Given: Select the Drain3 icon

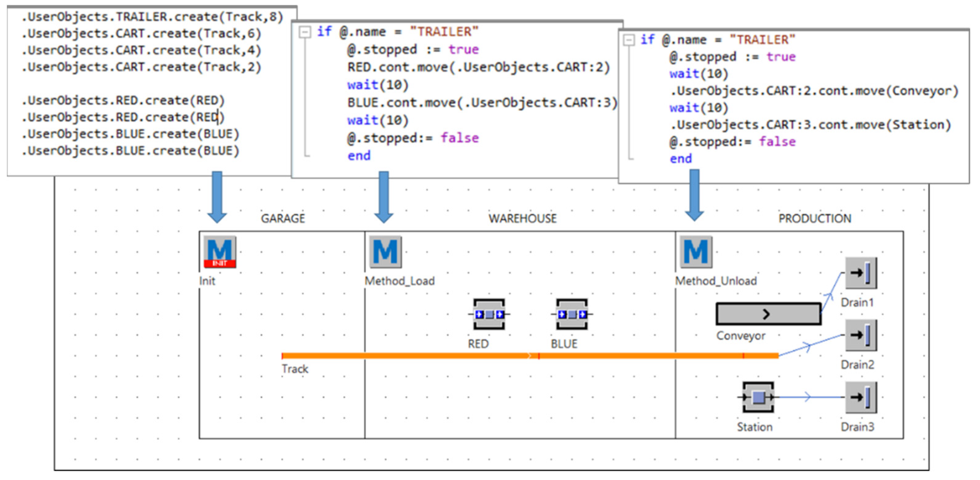Looking at the screenshot, I should tap(861, 397).
